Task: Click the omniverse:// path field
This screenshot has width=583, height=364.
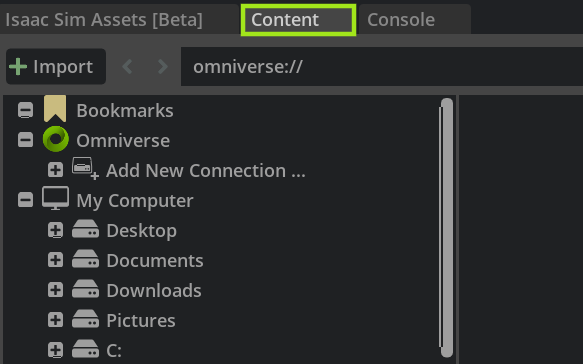Action: click(382, 67)
